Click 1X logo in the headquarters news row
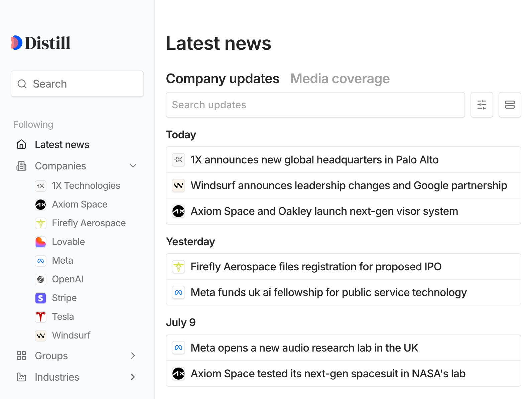The image size is (532, 399). 178,160
